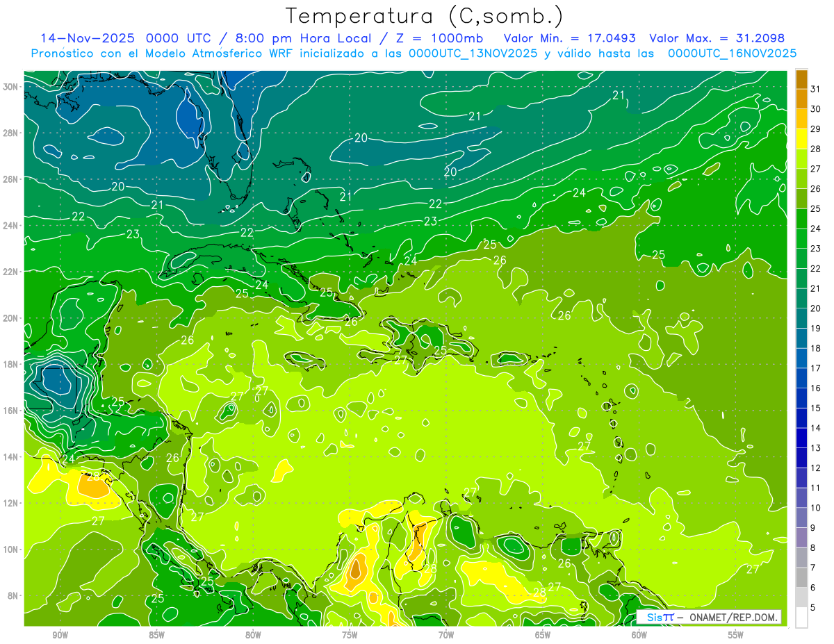Image resolution: width=834 pixels, height=644 pixels.
Task: Click the '16N' latitude axis label
Action: pyautogui.click(x=11, y=411)
